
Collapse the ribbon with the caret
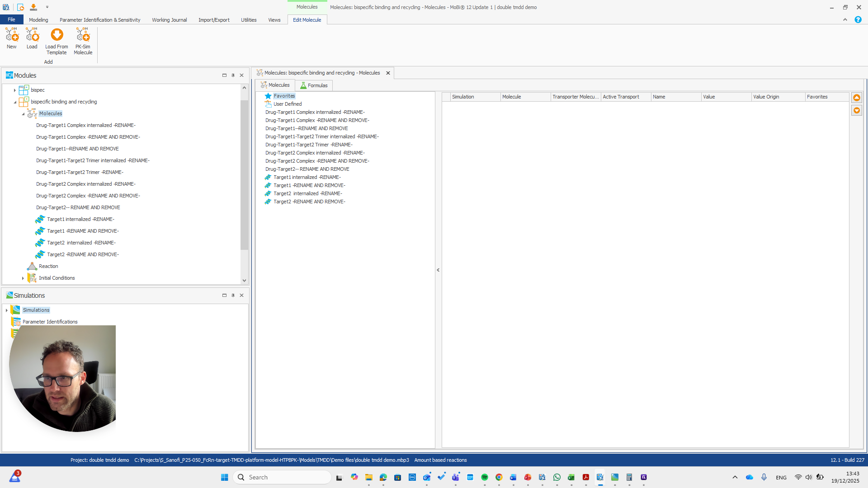(845, 20)
